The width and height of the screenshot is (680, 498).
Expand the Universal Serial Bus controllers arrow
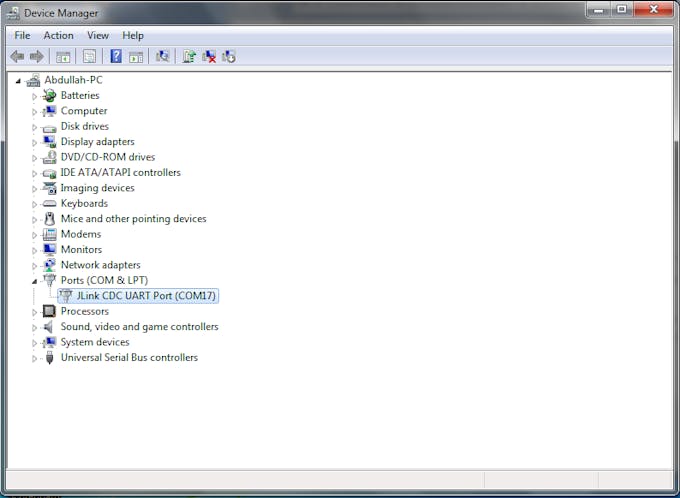pyautogui.click(x=34, y=358)
